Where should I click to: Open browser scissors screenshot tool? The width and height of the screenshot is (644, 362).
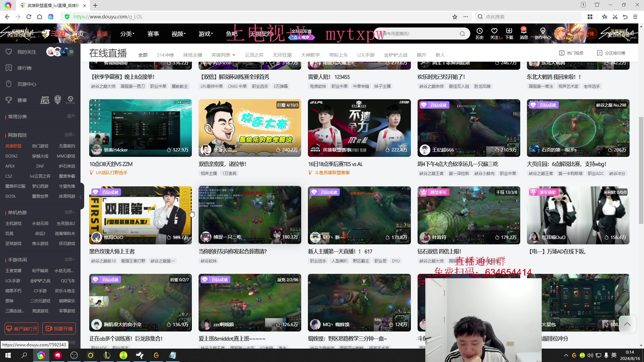(x=615, y=17)
